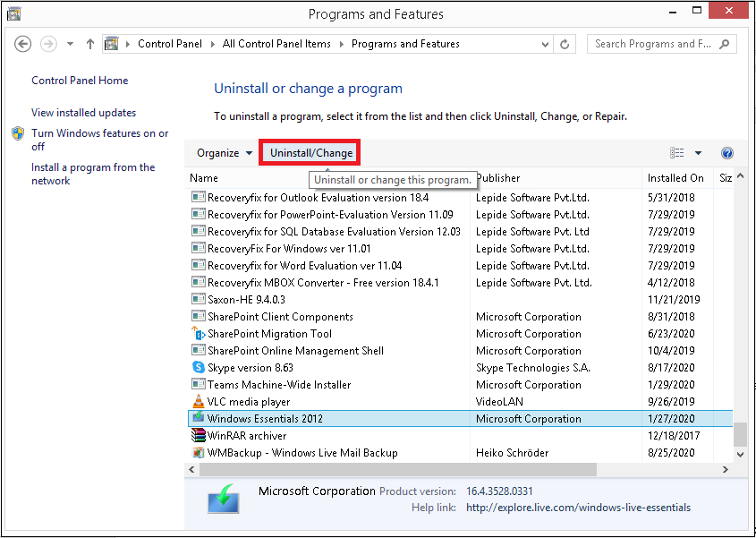Image resolution: width=756 pixels, height=538 pixels.
Task: Click the Skype version 8.63 icon
Action: [198, 367]
